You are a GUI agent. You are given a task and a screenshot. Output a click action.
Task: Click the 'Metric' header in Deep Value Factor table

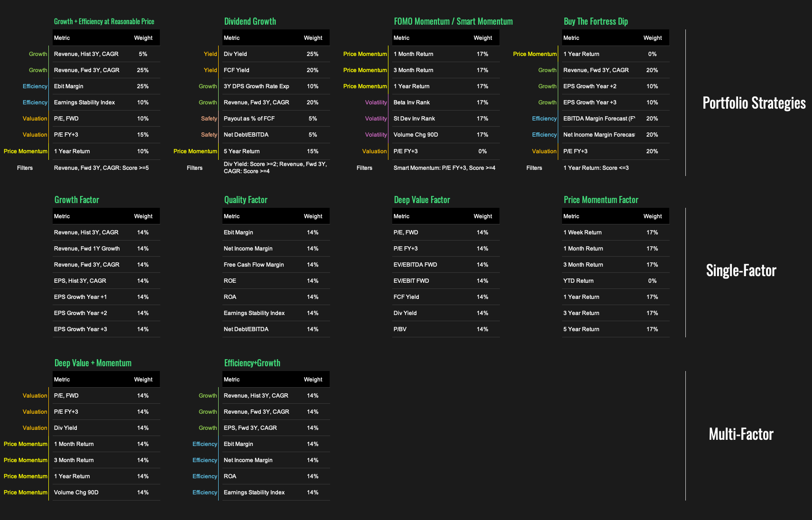click(401, 216)
